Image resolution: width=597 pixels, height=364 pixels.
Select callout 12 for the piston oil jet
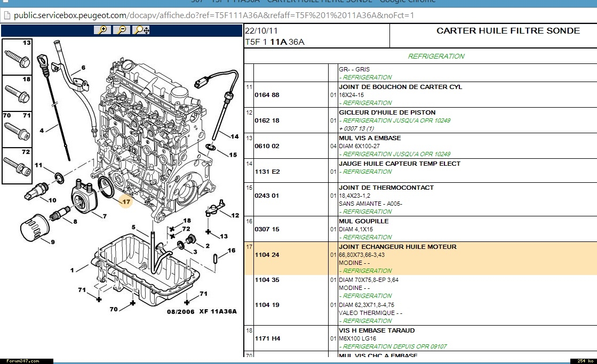click(x=235, y=215)
